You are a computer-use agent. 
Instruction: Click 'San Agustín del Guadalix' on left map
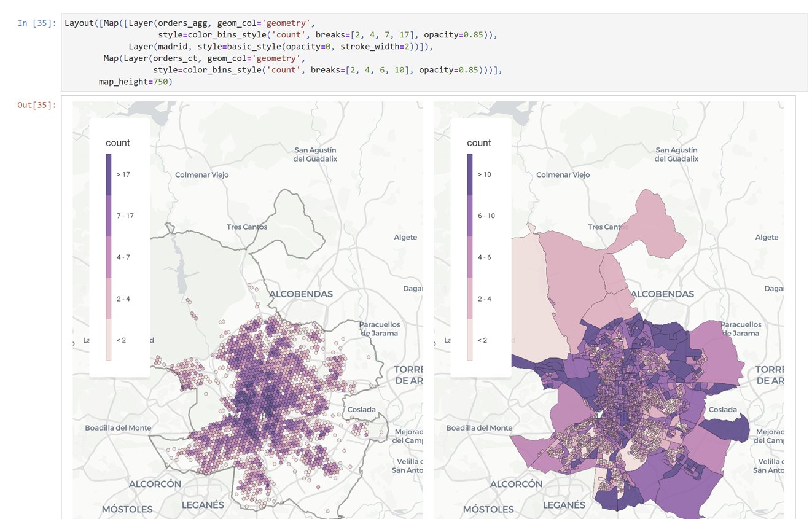(x=315, y=154)
